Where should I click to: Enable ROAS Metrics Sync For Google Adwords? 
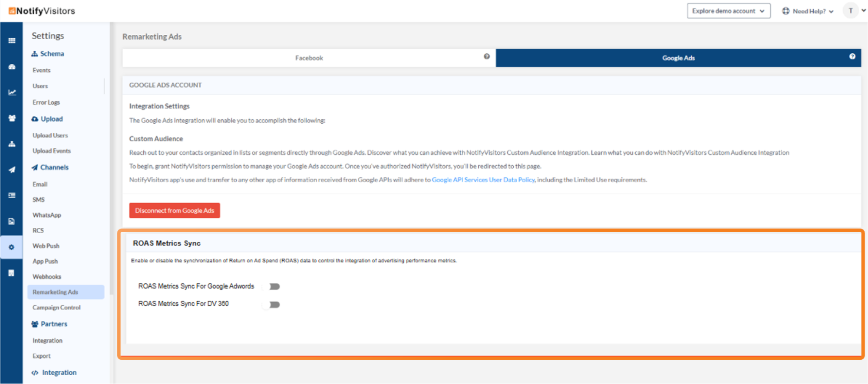[272, 286]
